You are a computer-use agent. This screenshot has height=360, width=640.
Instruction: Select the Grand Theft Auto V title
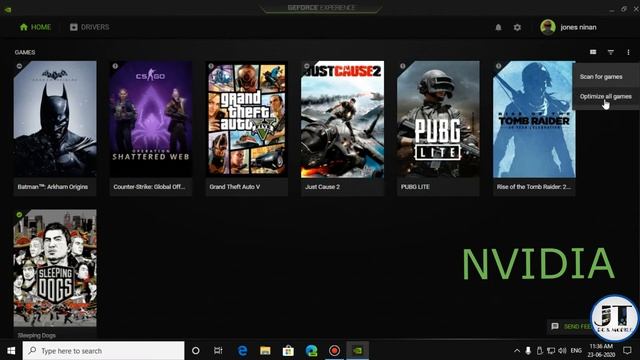[235, 187]
